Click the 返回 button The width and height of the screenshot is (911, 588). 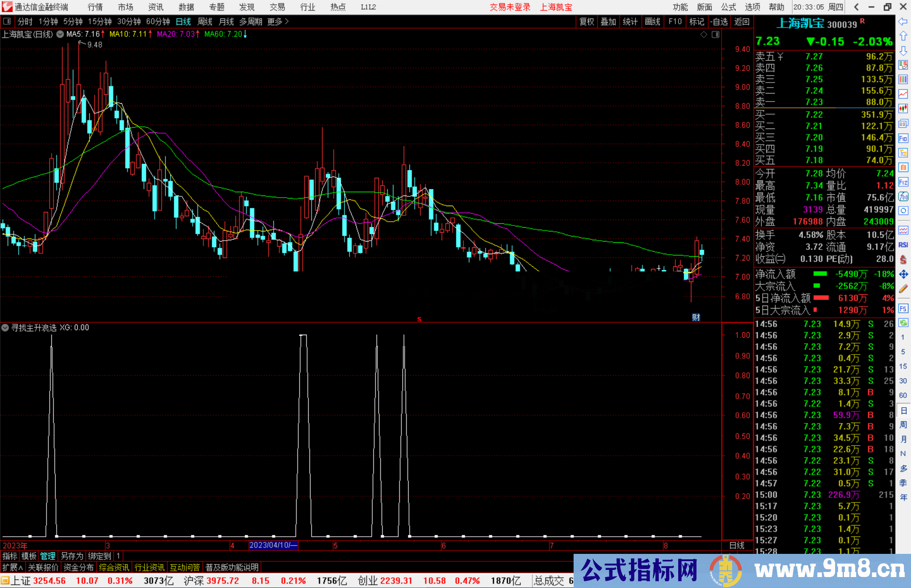(741, 21)
